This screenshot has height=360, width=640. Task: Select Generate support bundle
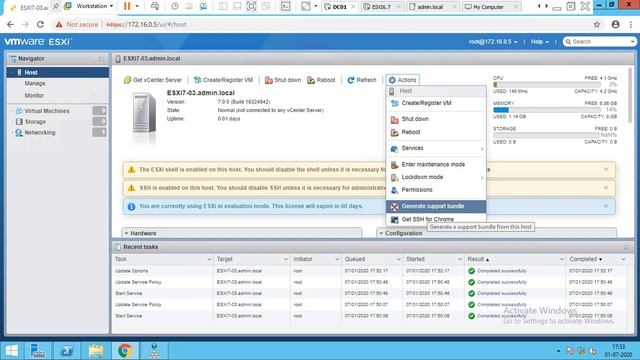point(436,206)
